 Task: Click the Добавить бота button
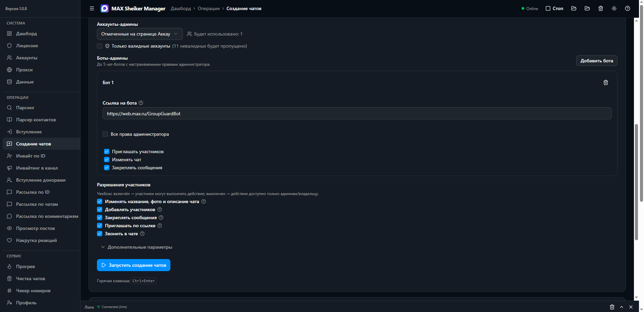[x=597, y=61]
